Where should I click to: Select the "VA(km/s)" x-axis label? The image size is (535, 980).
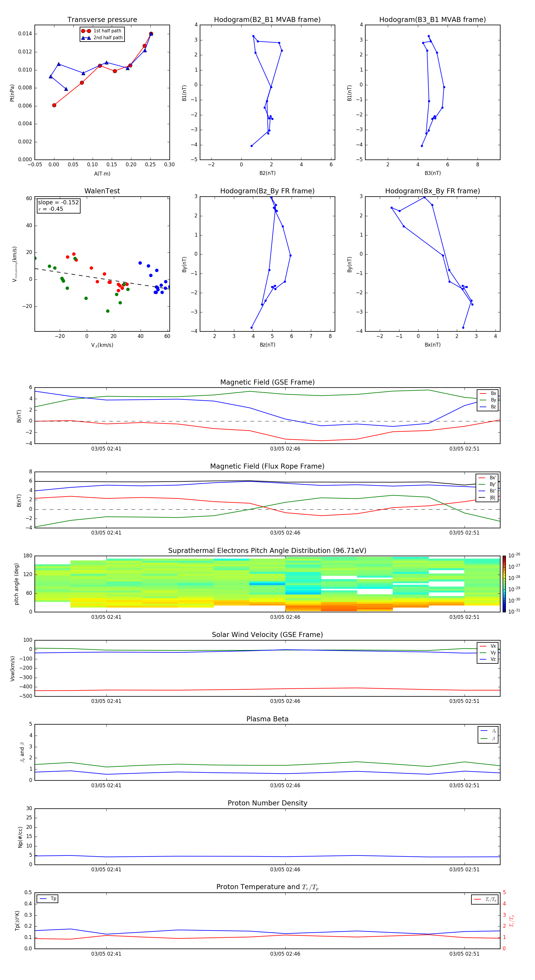(102, 345)
